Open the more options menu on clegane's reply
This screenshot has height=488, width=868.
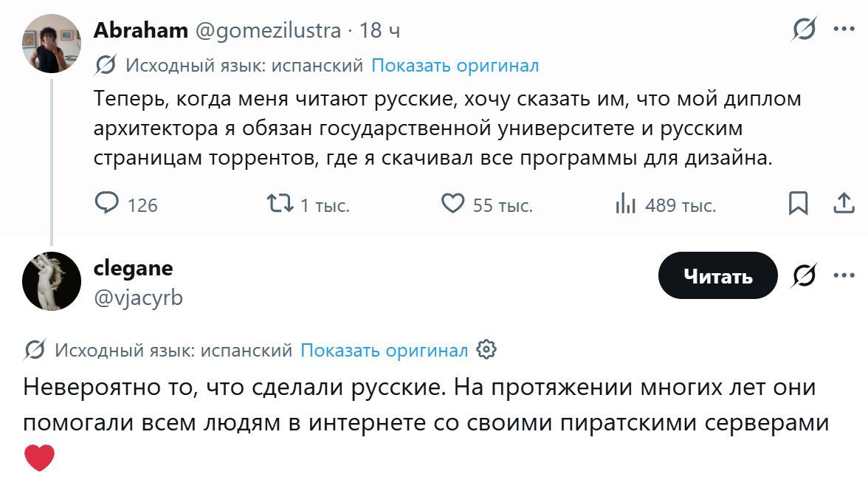[x=843, y=275]
